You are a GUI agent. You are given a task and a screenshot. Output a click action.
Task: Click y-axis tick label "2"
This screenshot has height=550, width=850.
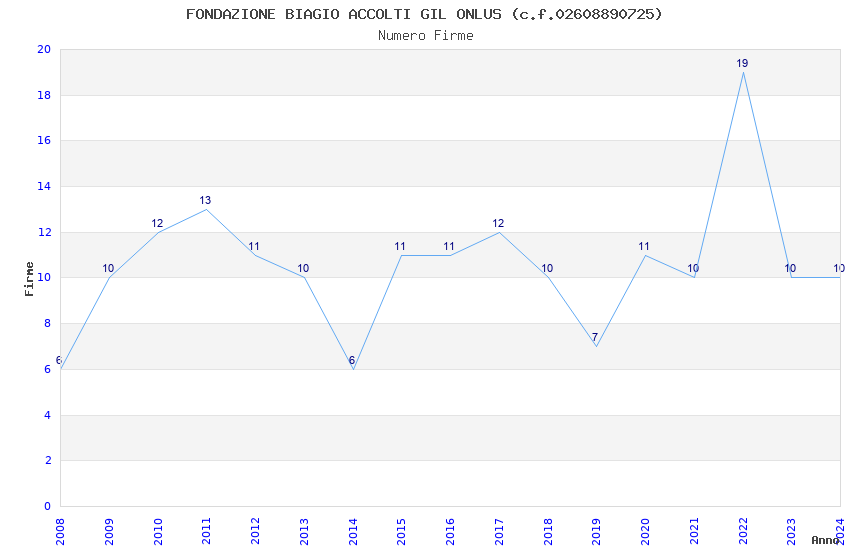click(48, 460)
